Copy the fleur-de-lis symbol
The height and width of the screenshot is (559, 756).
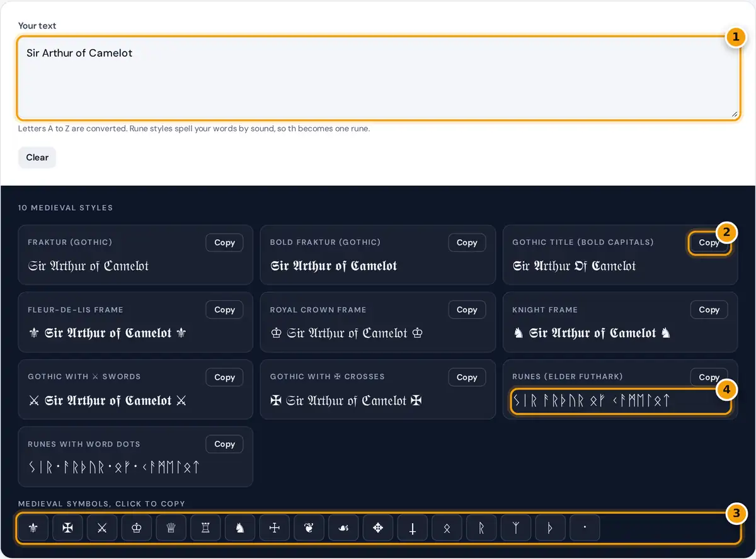tap(33, 528)
